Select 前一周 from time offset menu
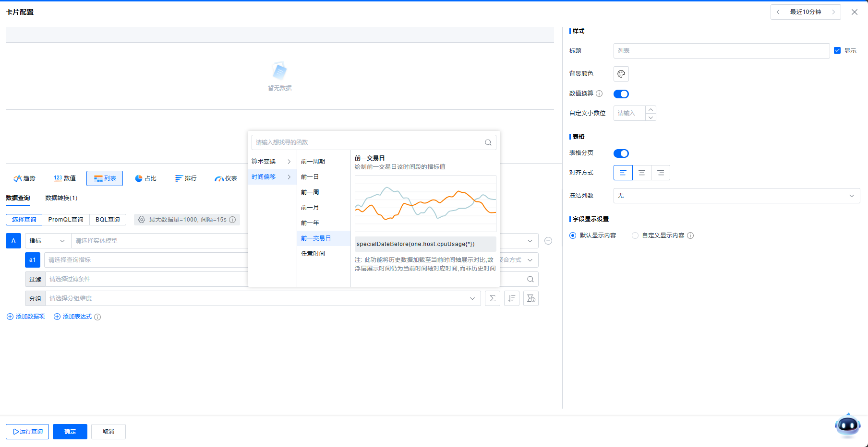The image size is (868, 447). pyautogui.click(x=310, y=192)
